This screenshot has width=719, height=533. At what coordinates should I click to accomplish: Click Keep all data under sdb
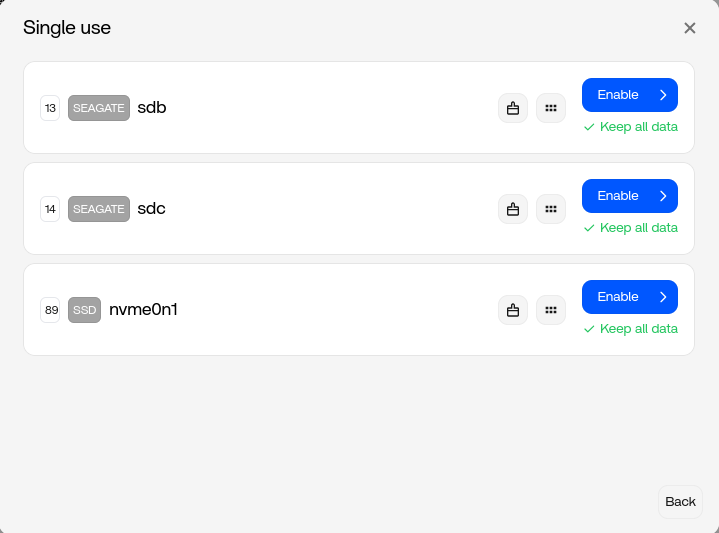tap(631, 127)
